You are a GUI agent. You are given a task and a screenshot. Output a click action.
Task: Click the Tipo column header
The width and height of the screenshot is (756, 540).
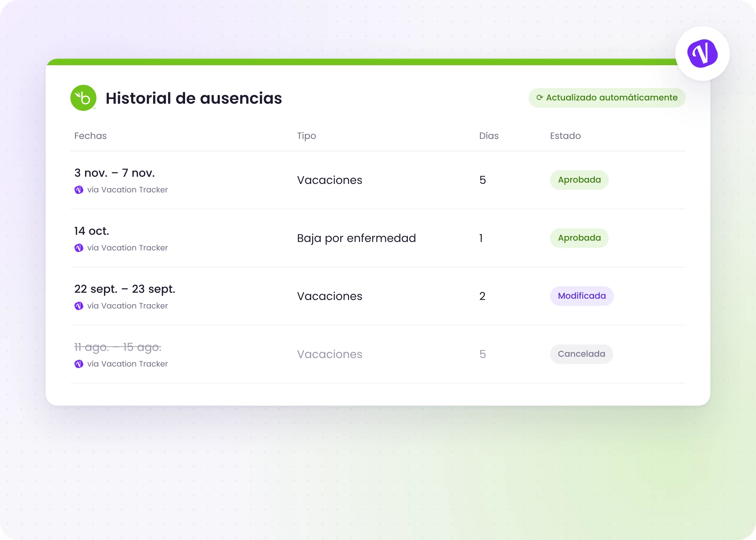pos(306,136)
